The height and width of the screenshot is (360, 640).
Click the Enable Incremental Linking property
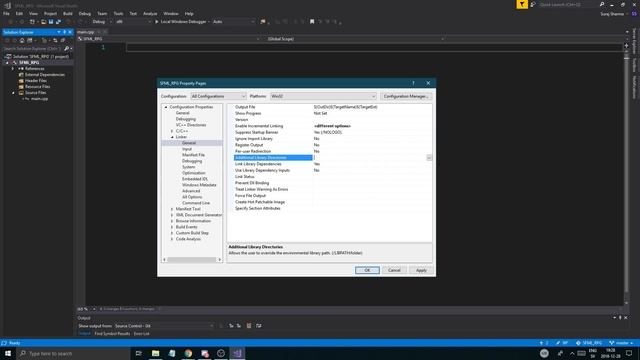pos(332,126)
